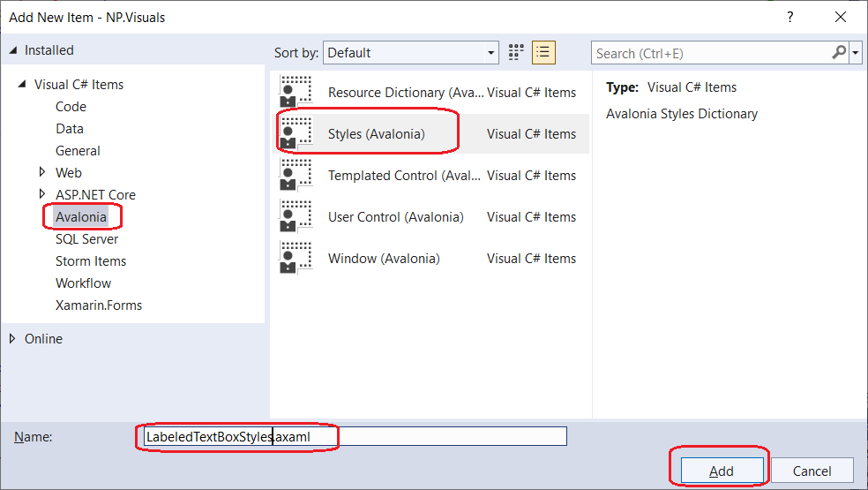Collapse the Installed section
Viewport: 868px width, 490px height.
[13, 50]
